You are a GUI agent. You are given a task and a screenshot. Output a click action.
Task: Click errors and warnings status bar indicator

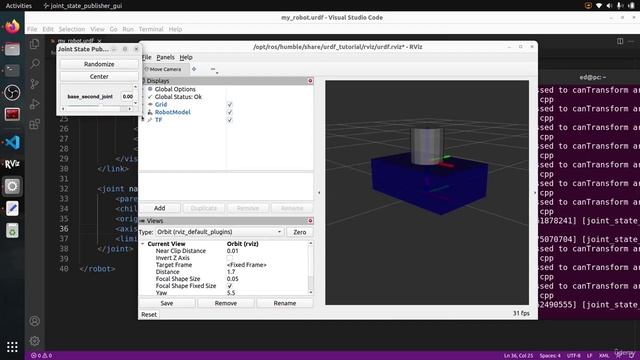(42, 356)
